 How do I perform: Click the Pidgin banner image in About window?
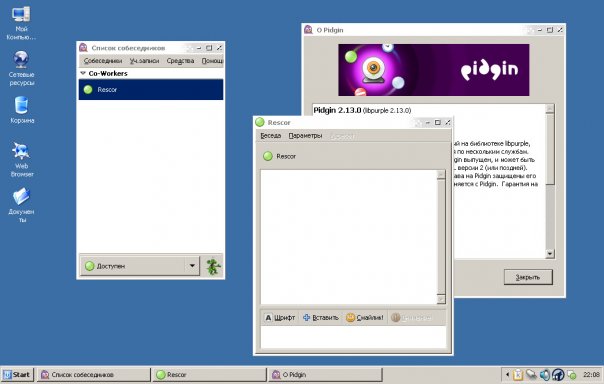[x=434, y=70]
